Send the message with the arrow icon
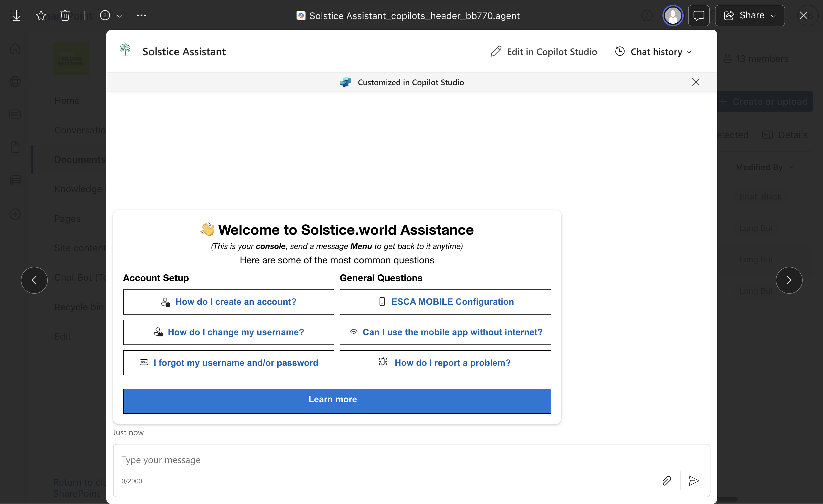 point(693,481)
